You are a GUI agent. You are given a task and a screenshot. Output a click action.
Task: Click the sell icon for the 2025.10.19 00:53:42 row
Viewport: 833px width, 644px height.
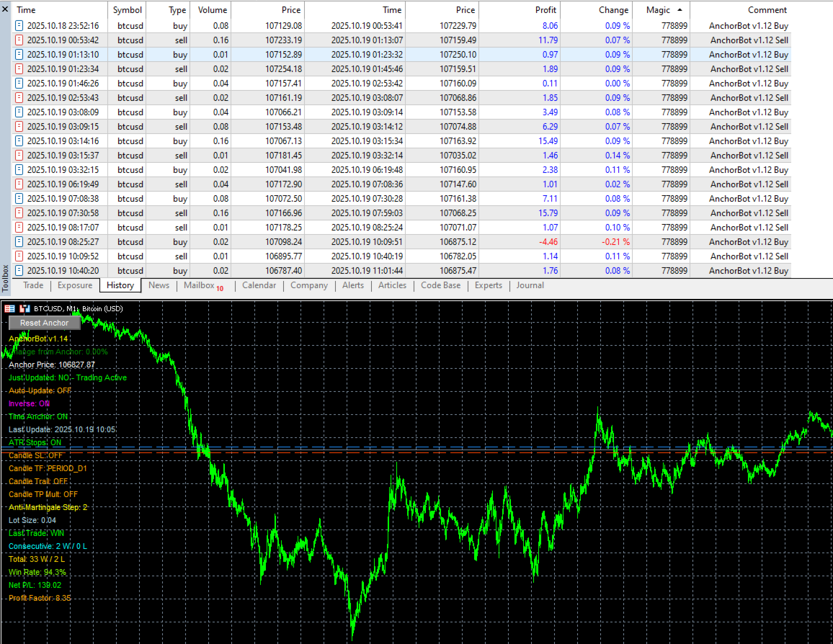pyautogui.click(x=19, y=40)
